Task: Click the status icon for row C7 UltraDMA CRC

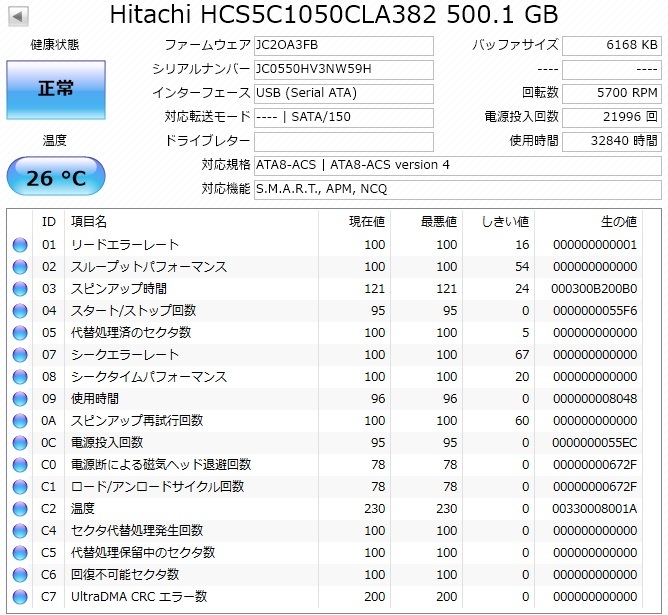Action: 20,597
